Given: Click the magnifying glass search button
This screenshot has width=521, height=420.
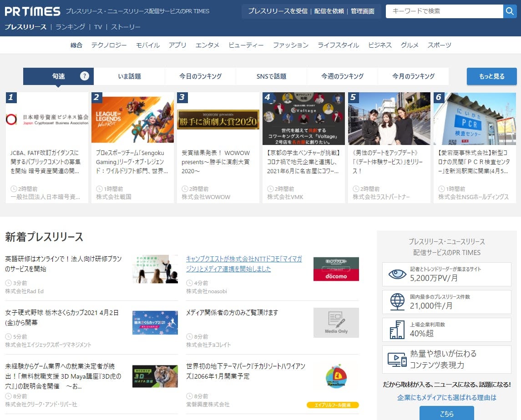Looking at the screenshot, I should (510, 11).
